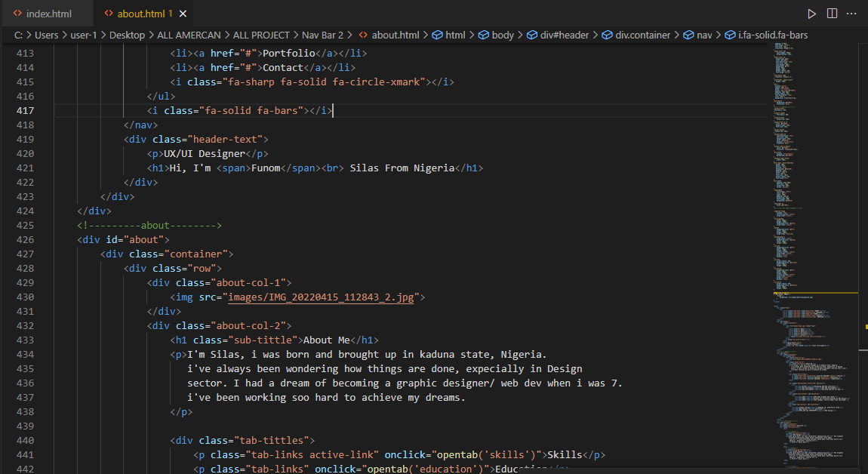The image size is (868, 474).
Task: Click the "sub-tittle" class value
Action: point(266,340)
